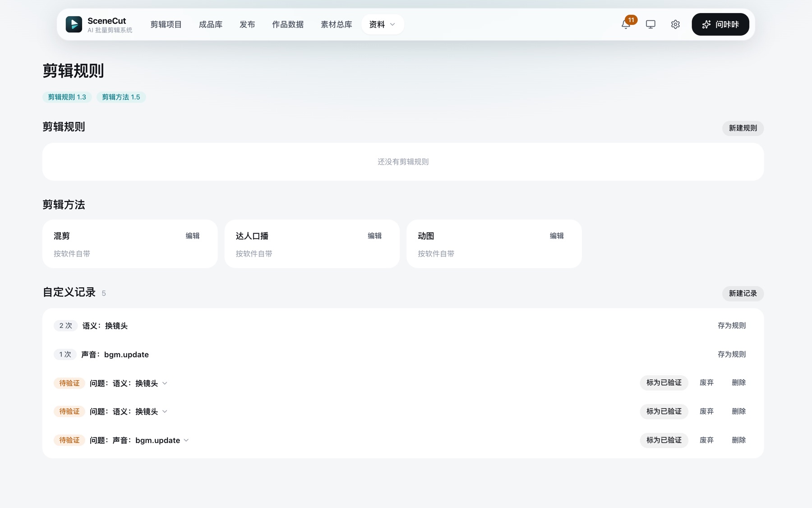812x508 pixels.
Task: Expand the 资料 dropdown menu
Action: pyautogui.click(x=383, y=24)
